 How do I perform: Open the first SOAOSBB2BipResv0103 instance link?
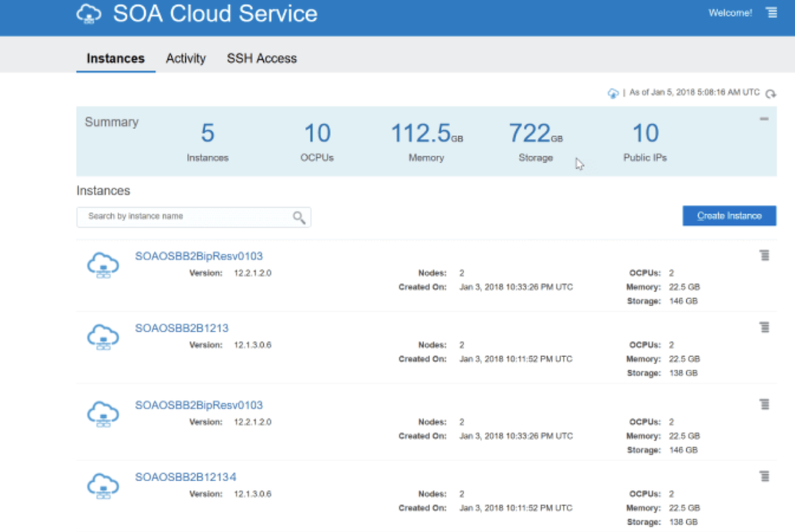[199, 256]
